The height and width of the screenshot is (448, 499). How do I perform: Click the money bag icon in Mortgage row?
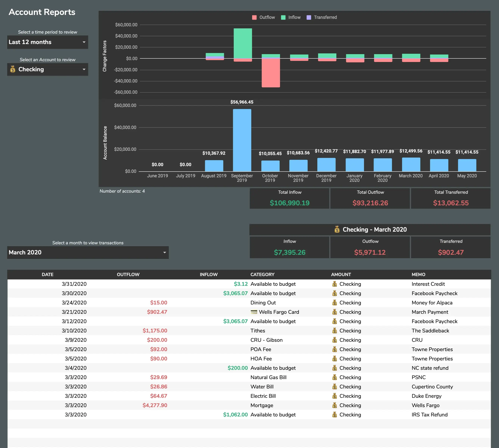coord(334,405)
